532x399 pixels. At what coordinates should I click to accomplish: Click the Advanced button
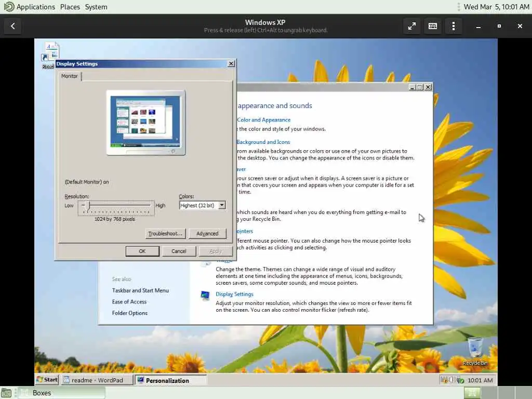(x=207, y=233)
